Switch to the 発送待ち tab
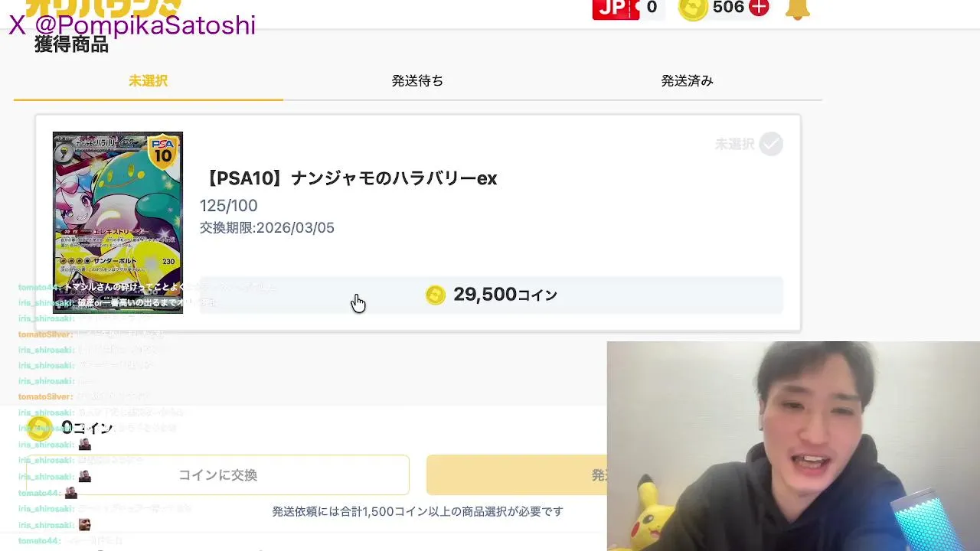The image size is (980, 551). click(417, 80)
